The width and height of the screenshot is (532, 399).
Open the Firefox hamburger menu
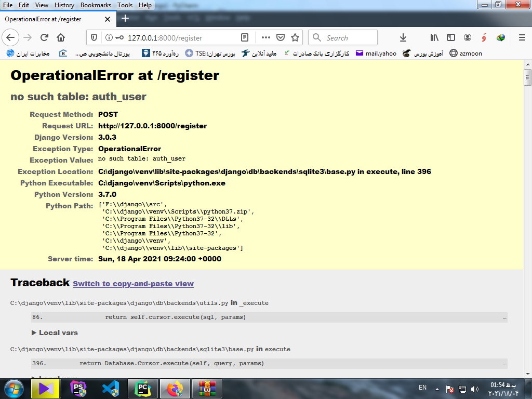point(522,37)
